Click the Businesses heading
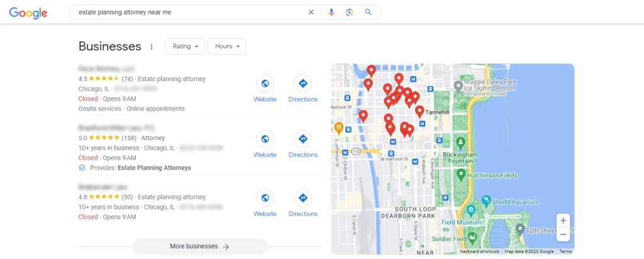 [109, 47]
